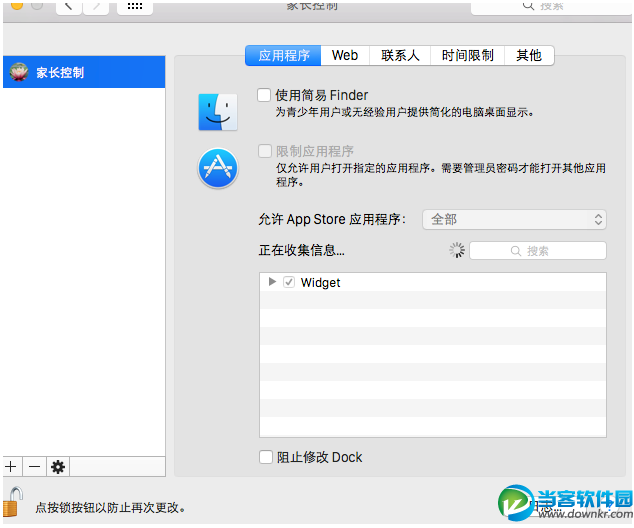Switch to the 其他 tab

[x=529, y=55]
